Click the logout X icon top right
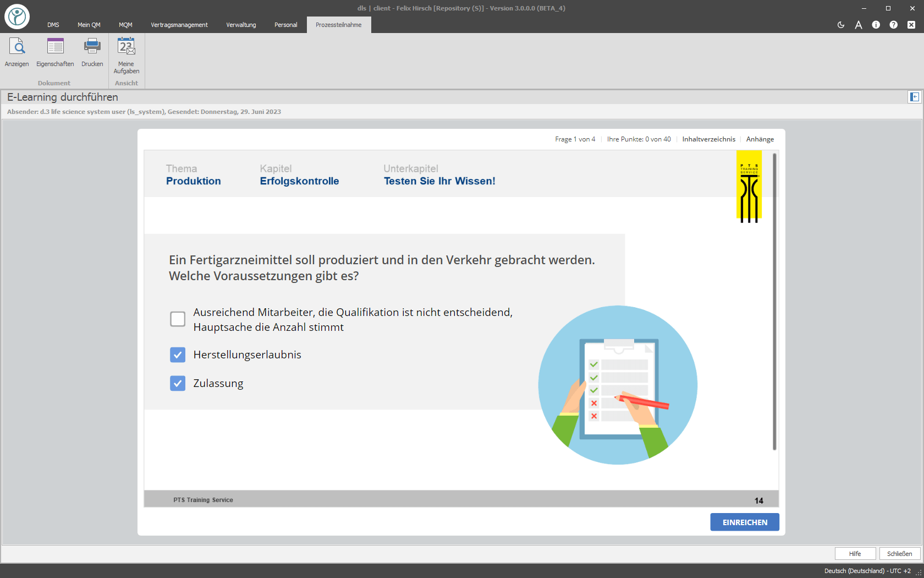 (911, 25)
